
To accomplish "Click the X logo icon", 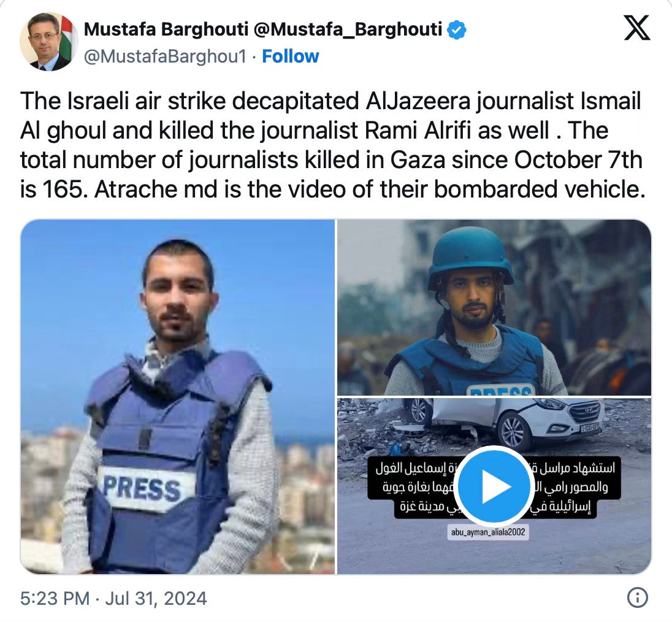I will click(x=636, y=28).
